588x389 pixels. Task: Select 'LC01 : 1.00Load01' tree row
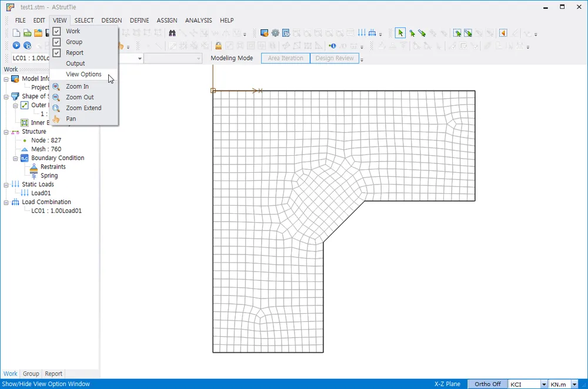click(x=56, y=210)
